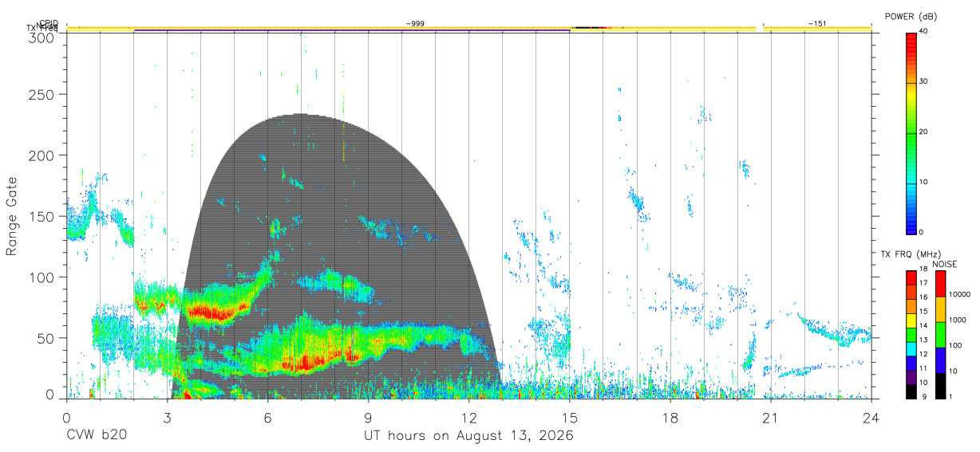Screen dimensions: 980x452
Task: Click the POWER (dB) colorbar gradient
Action: point(911,132)
